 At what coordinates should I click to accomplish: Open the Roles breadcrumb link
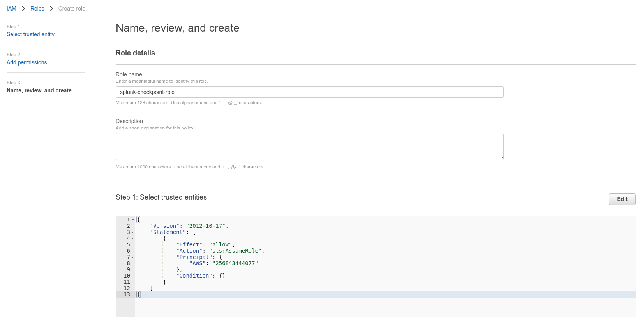pyautogui.click(x=37, y=9)
